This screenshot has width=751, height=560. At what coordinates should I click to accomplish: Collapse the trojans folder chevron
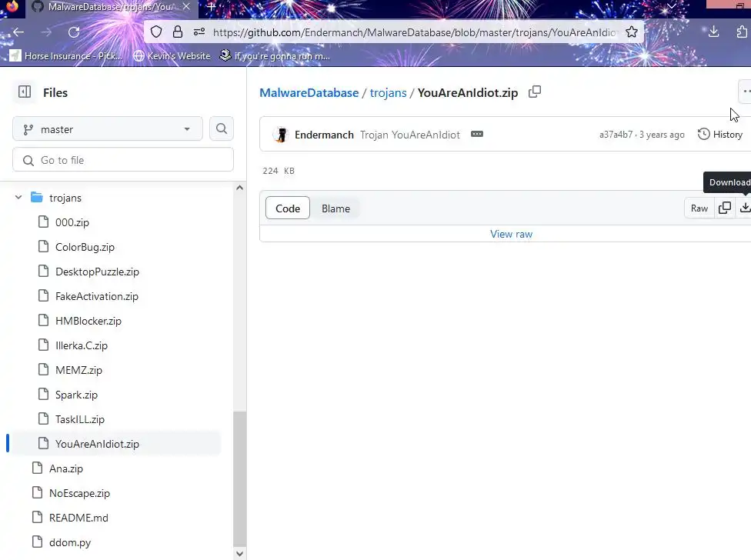pos(18,197)
